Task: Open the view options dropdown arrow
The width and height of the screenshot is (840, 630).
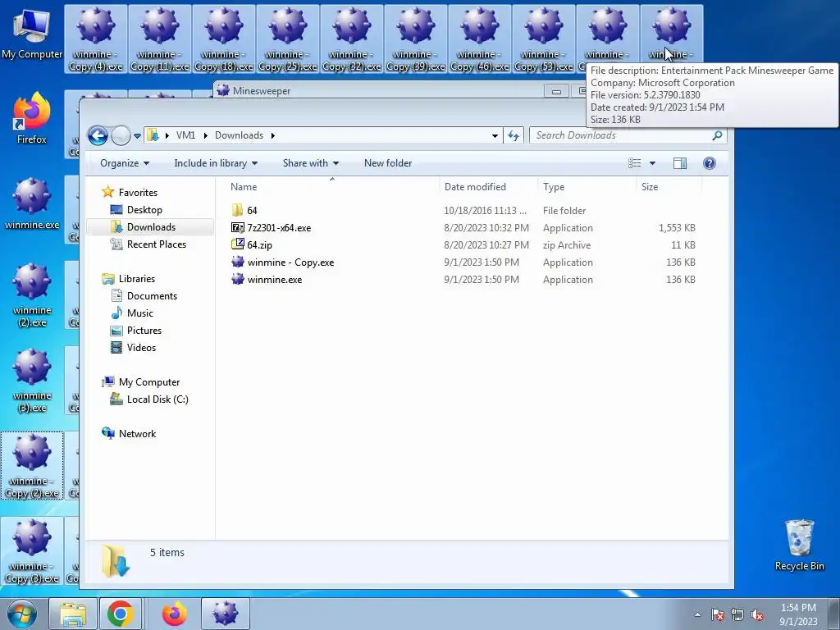Action: pos(652,163)
